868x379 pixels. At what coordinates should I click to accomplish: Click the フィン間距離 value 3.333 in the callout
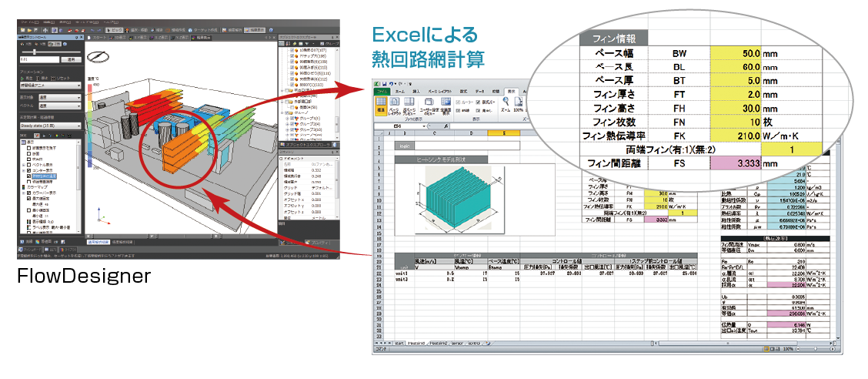coord(736,163)
